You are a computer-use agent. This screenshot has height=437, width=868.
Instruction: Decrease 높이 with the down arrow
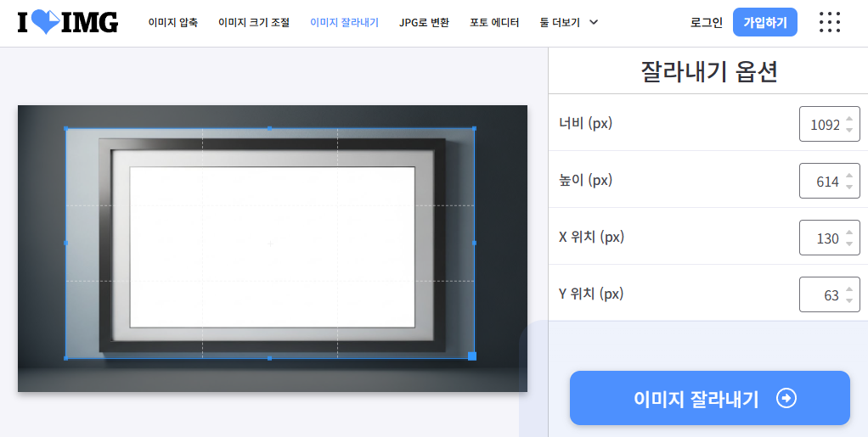click(x=849, y=187)
